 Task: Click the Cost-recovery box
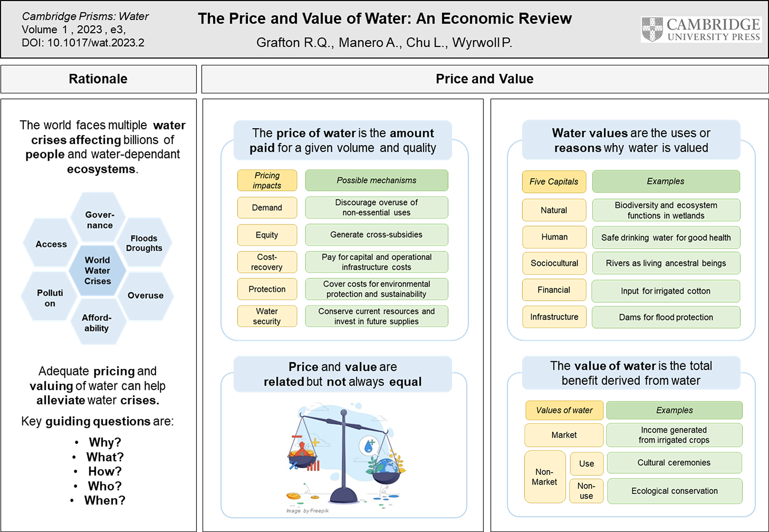pos(267,262)
